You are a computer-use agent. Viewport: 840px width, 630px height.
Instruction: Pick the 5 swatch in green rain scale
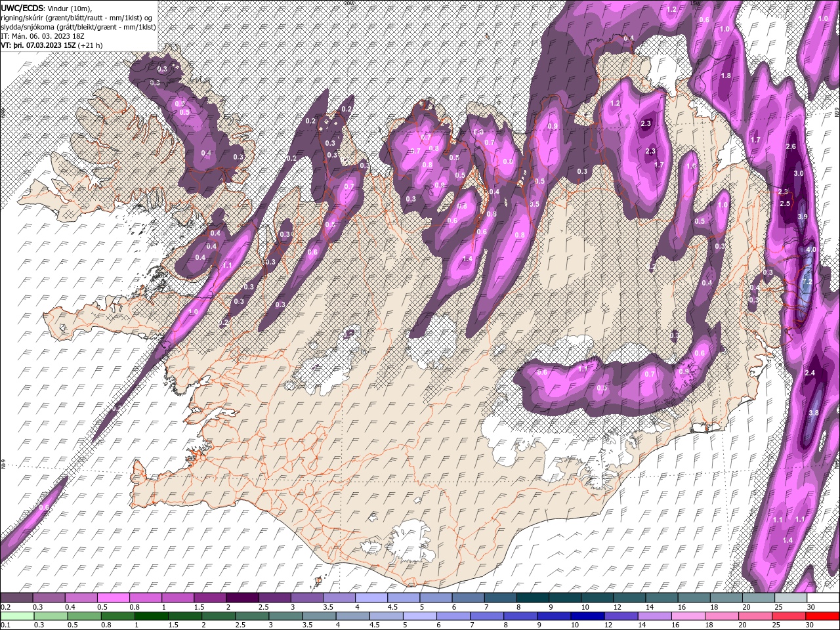point(420,616)
